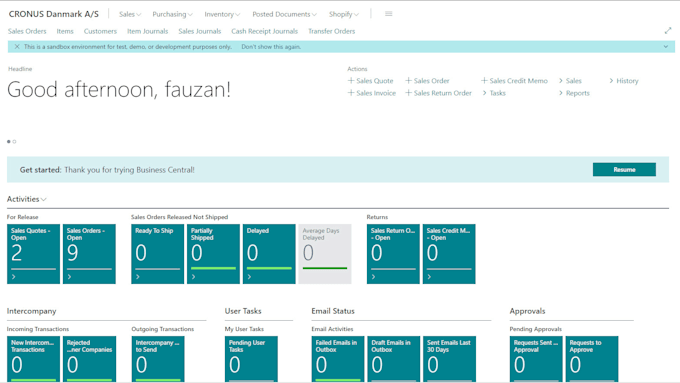The height and width of the screenshot is (383, 680).
Task: Open the Partially Shipped tile
Action: [x=213, y=254]
